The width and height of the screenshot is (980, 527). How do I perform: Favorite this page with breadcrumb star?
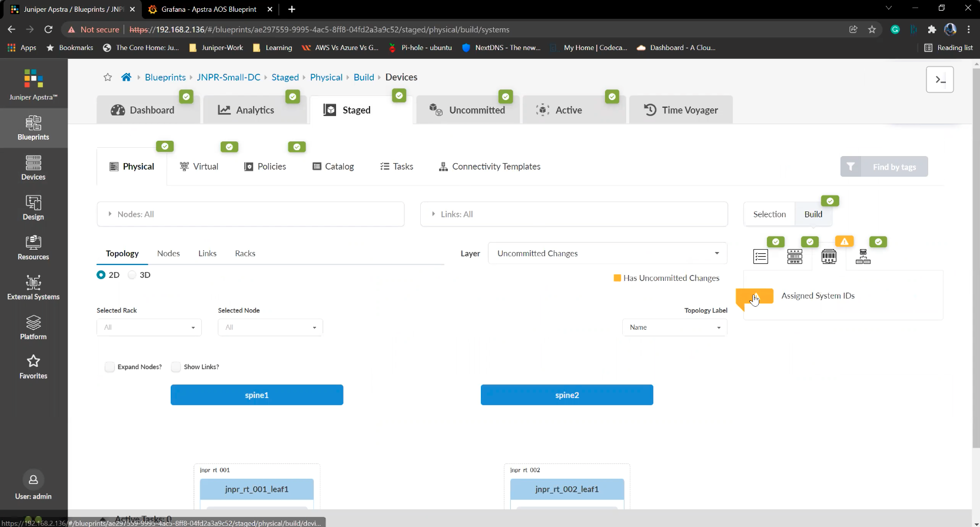tap(108, 77)
